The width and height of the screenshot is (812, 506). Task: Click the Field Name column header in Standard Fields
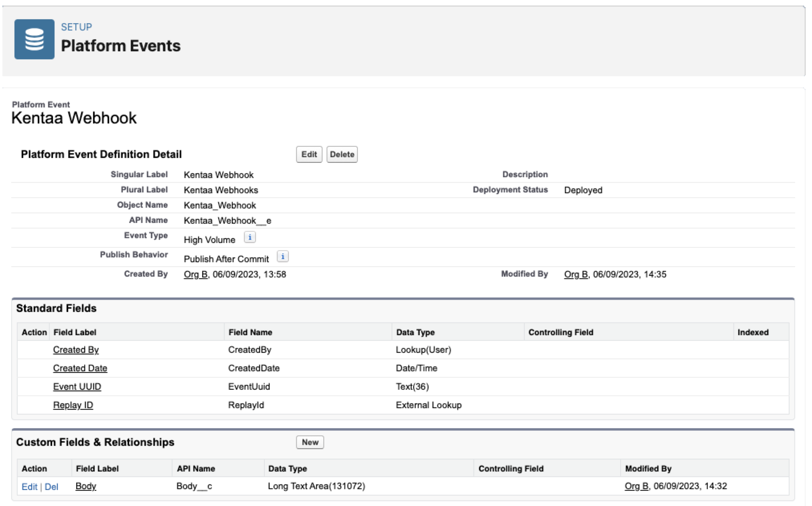[250, 332]
